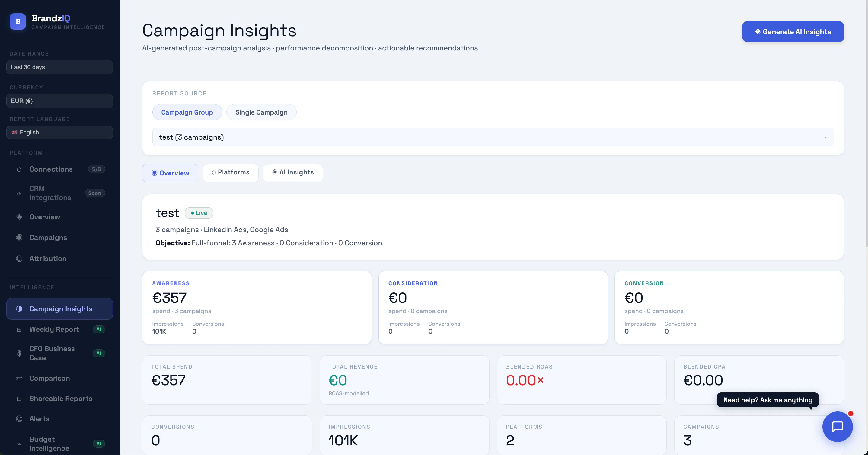The image size is (868, 455).
Task: Click the Campaign Insights half-circle icon
Action: (19, 308)
